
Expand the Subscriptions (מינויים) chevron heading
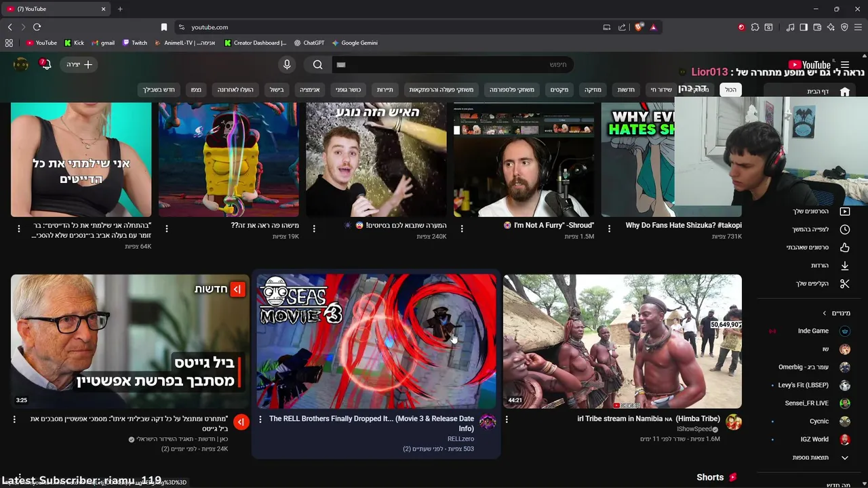click(x=836, y=313)
